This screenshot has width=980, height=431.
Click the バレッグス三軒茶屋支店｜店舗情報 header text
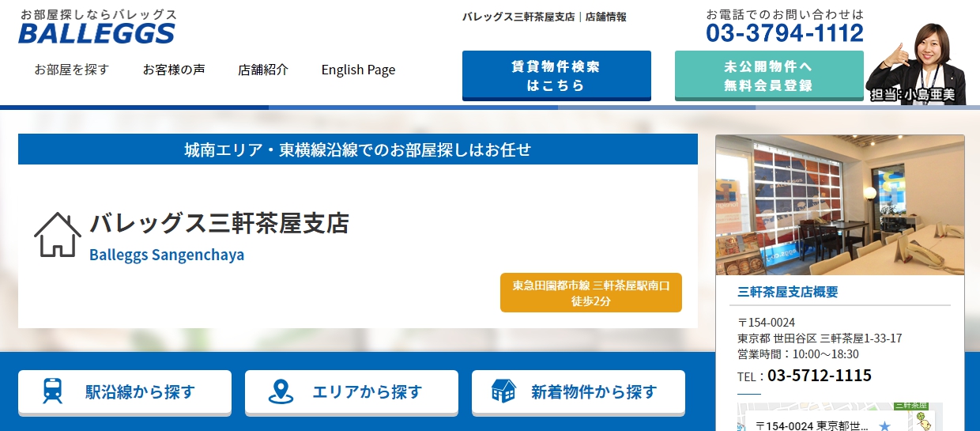point(545,17)
